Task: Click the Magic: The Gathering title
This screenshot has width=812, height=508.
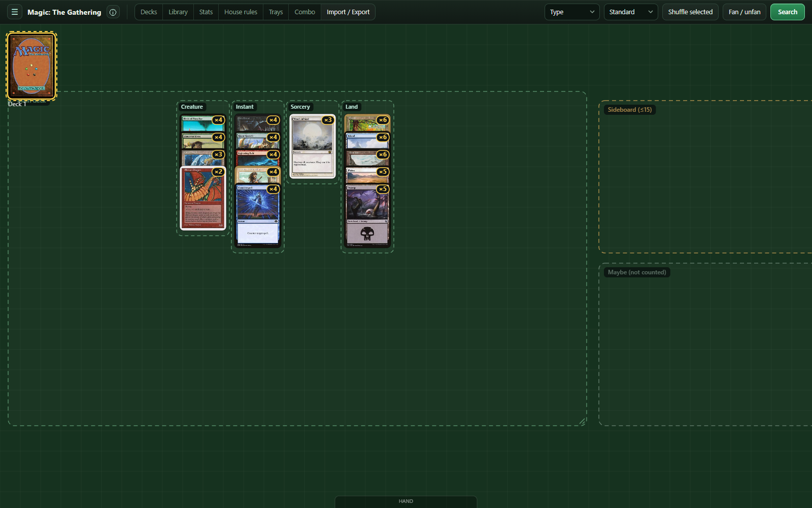Action: (x=64, y=12)
